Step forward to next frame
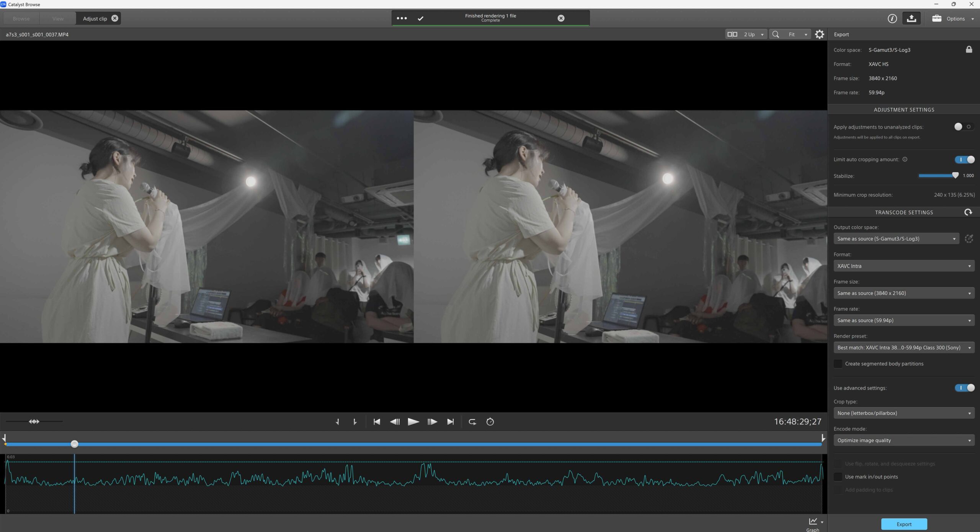The height and width of the screenshot is (532, 980). tap(432, 422)
